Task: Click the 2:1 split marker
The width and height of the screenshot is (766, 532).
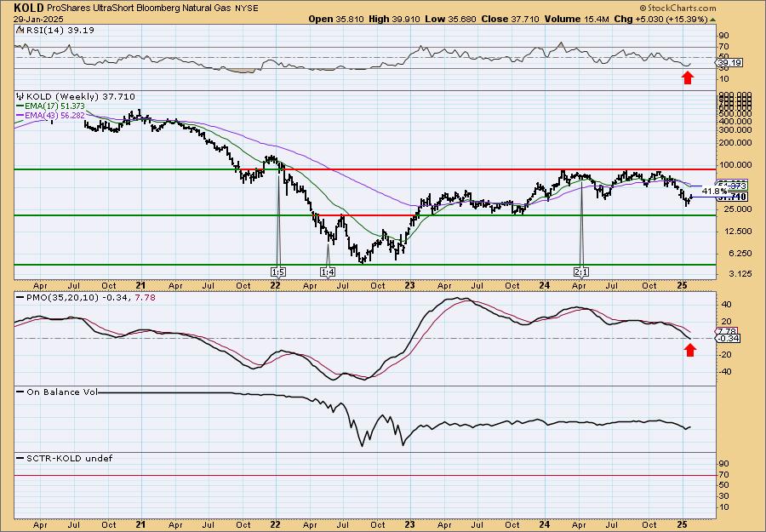Action: click(581, 272)
